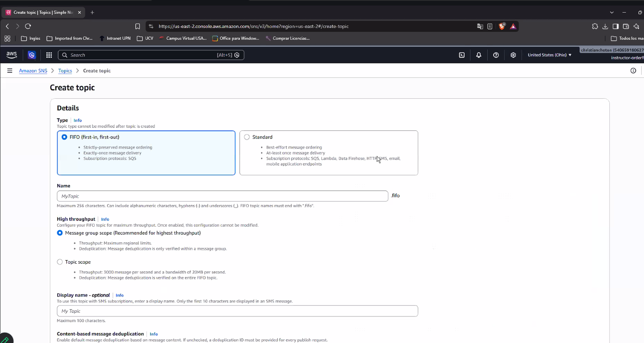Open the UCV bookmarks folder
The width and height of the screenshot is (644, 343).
point(145,39)
